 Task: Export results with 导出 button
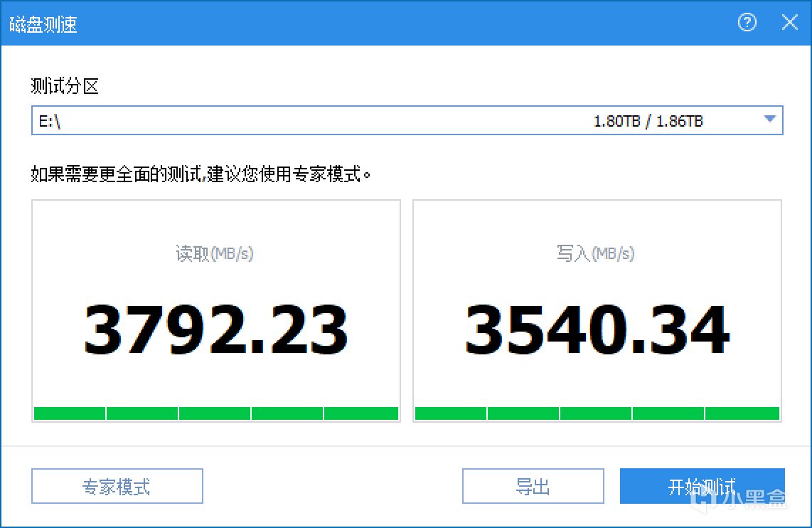[533, 486]
